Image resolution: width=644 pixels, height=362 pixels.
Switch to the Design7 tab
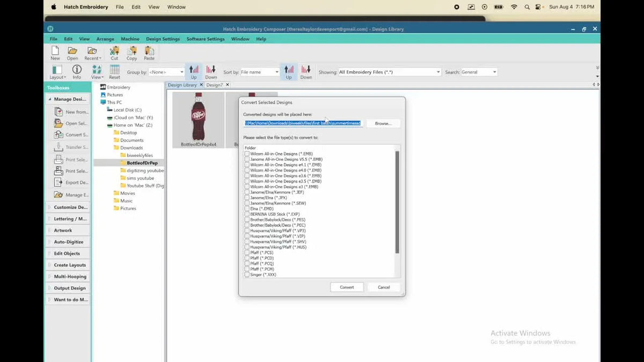pyautogui.click(x=215, y=85)
